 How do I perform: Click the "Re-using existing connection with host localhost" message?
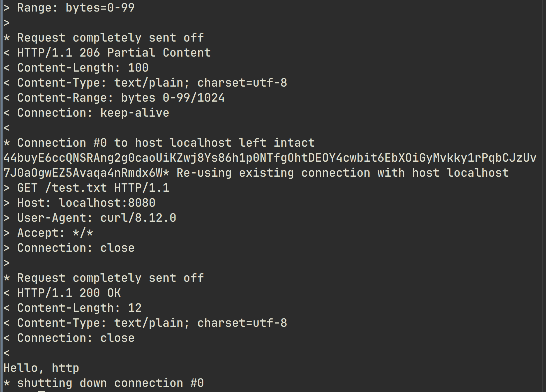click(342, 173)
